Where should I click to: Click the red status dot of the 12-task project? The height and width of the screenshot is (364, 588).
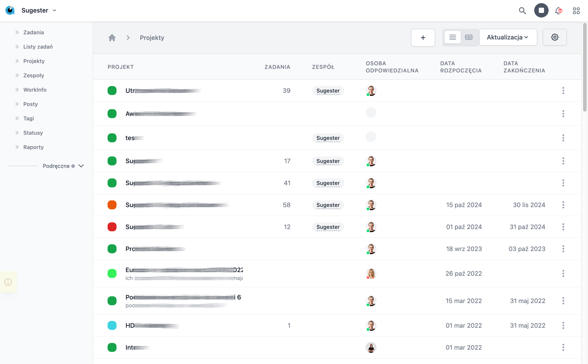click(112, 227)
